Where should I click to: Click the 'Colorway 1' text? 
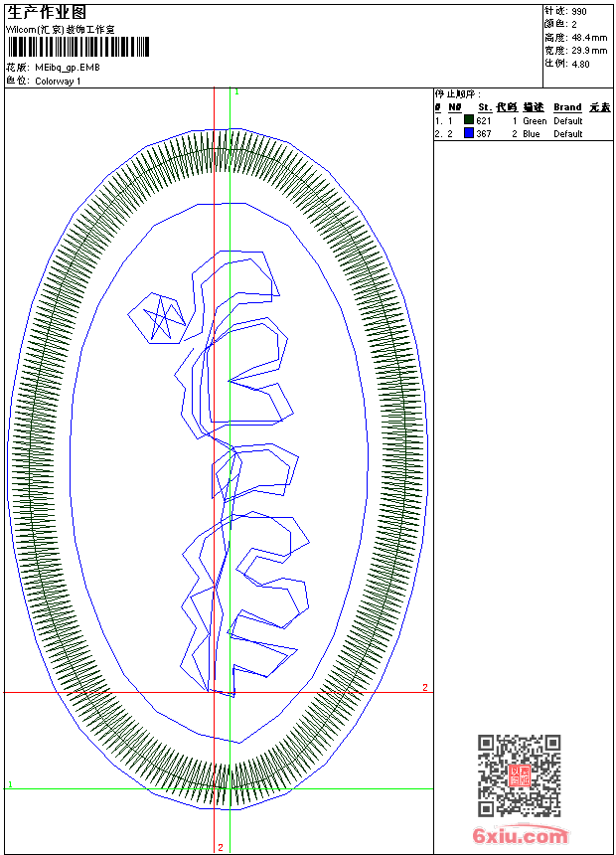click(58, 82)
